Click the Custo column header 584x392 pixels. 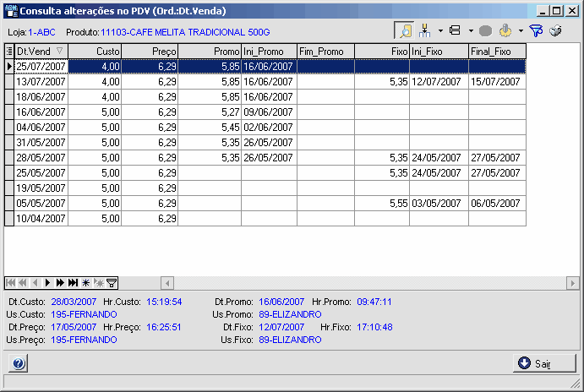tap(95, 52)
